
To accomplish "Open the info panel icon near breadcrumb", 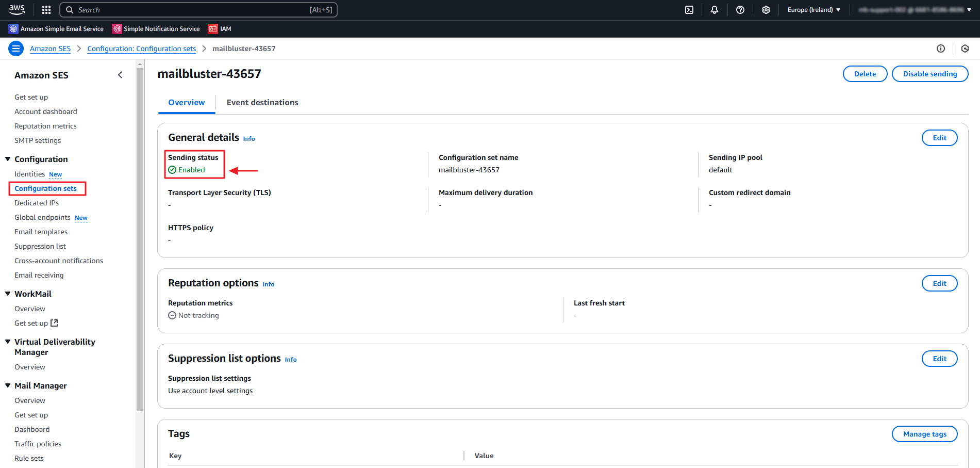I will click(941, 49).
